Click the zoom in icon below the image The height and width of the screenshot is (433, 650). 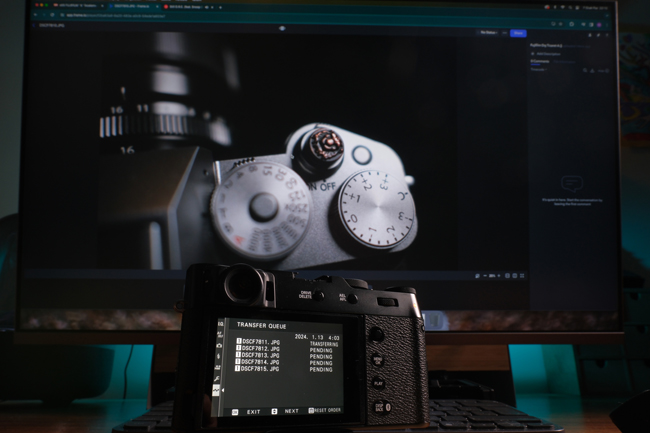(x=500, y=275)
